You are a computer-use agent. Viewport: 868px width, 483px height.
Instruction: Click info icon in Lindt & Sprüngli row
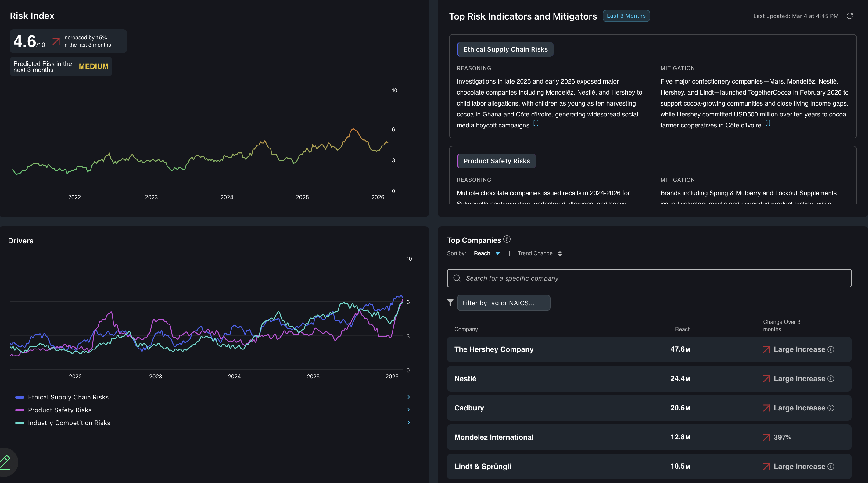pos(831,467)
